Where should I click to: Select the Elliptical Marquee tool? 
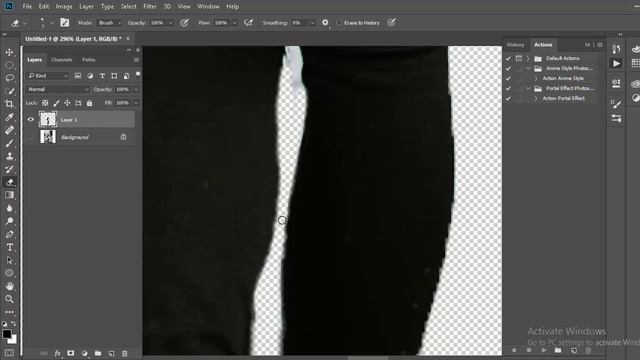pyautogui.click(x=9, y=65)
